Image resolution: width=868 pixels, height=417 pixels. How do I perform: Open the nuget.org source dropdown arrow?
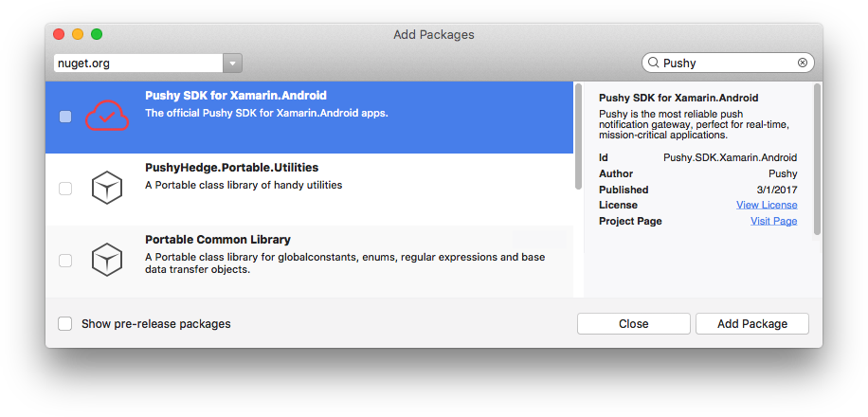(232, 63)
